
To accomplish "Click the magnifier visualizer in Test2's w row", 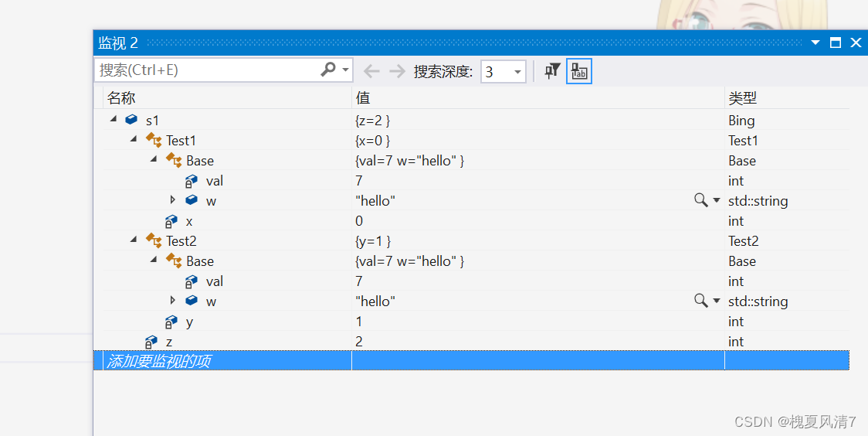I will point(701,301).
